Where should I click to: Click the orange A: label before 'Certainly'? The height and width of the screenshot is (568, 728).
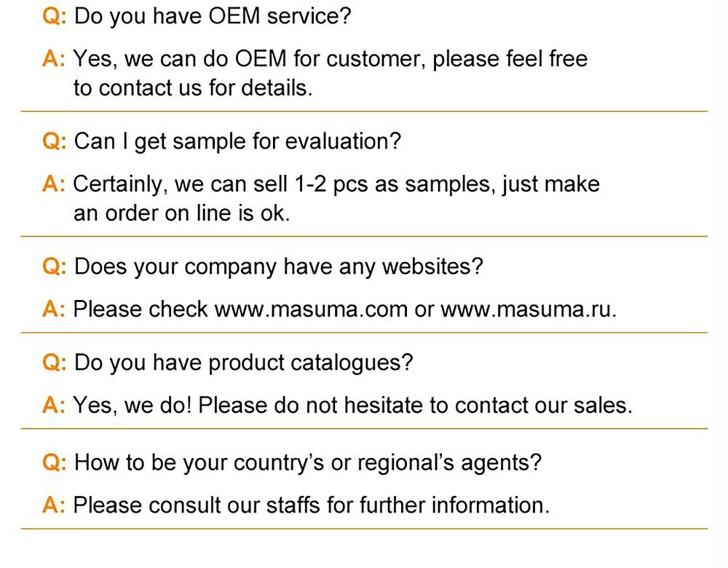[55, 184]
